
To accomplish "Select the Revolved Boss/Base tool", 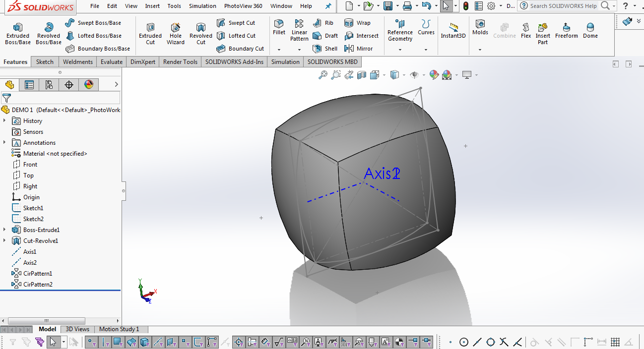I will click(49, 34).
